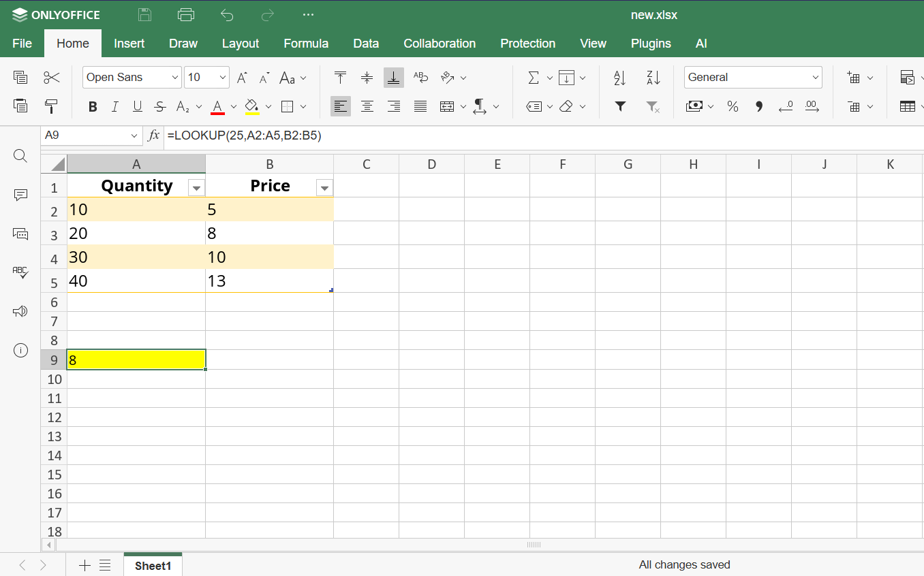Open the Comments panel
Viewport: 924px width, 576px height.
20,195
